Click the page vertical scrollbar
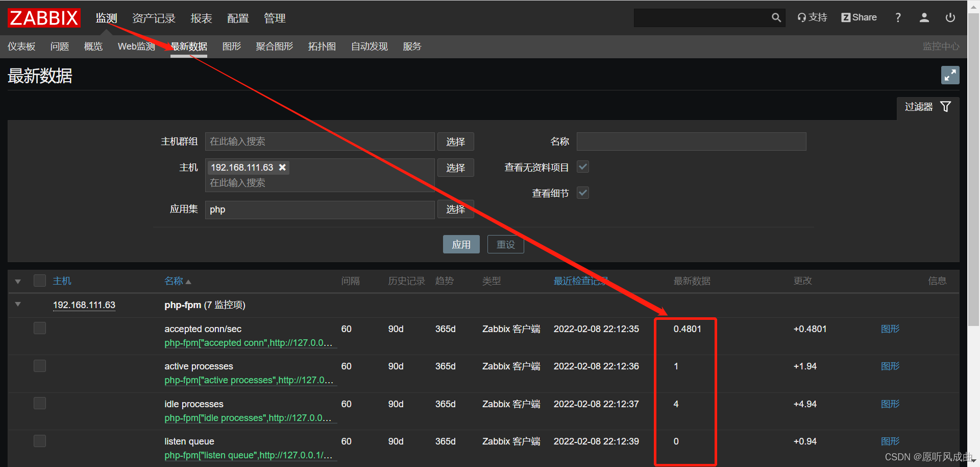Viewport: 980px width, 467px height. click(x=974, y=169)
